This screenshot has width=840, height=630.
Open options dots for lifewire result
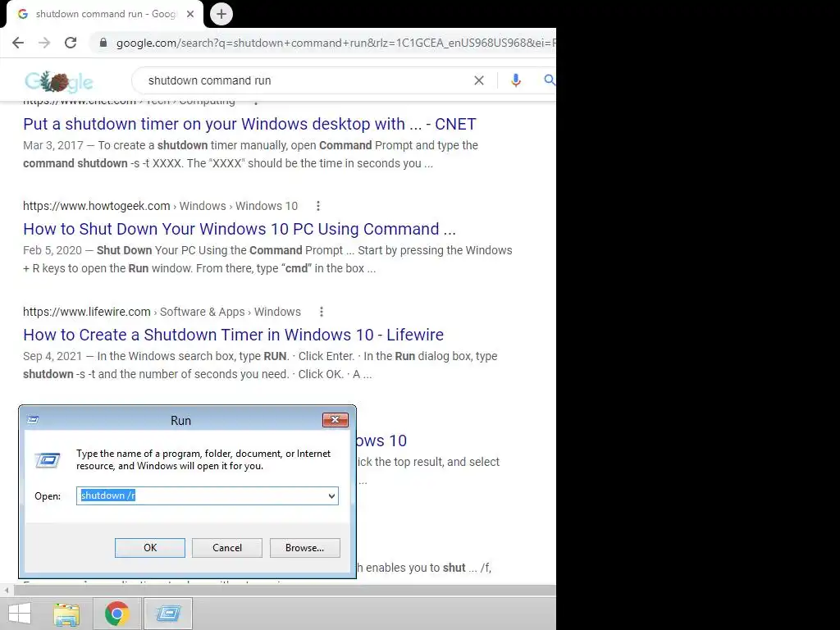tap(322, 312)
